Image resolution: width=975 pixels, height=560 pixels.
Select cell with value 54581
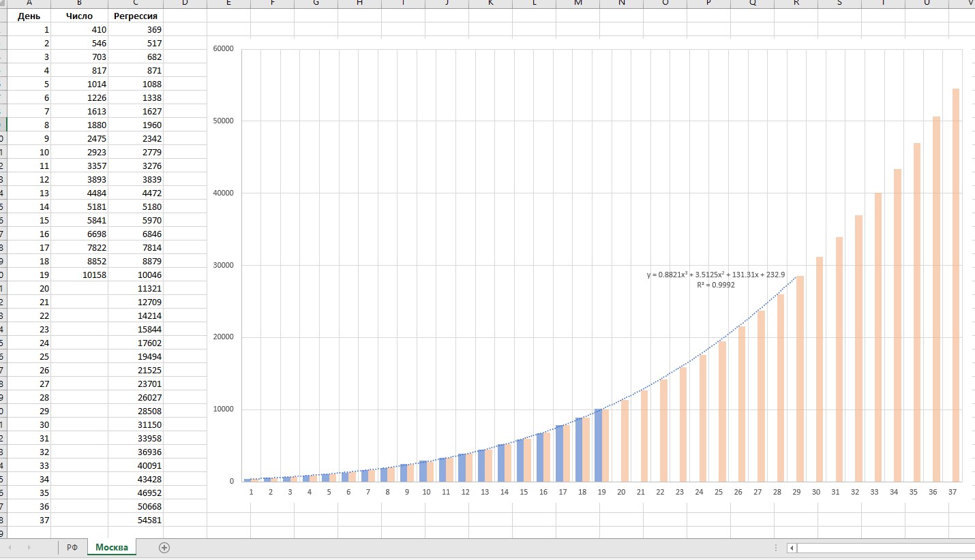click(136, 520)
